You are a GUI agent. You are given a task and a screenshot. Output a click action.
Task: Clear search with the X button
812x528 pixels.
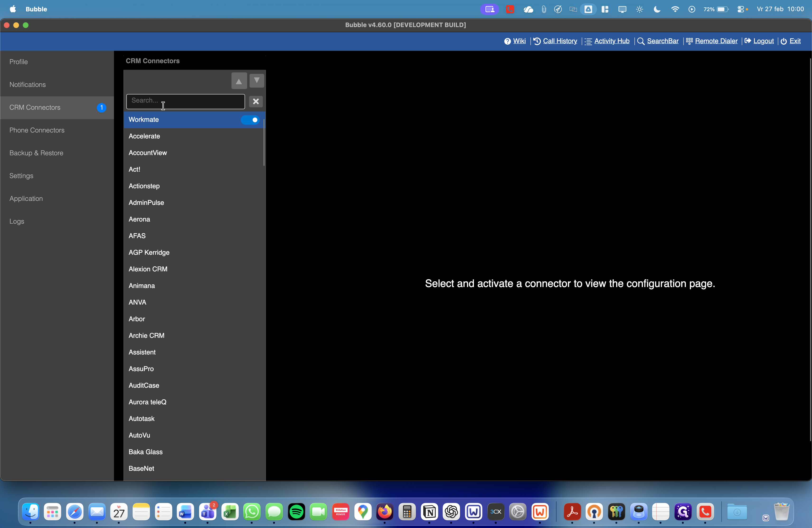coord(255,101)
